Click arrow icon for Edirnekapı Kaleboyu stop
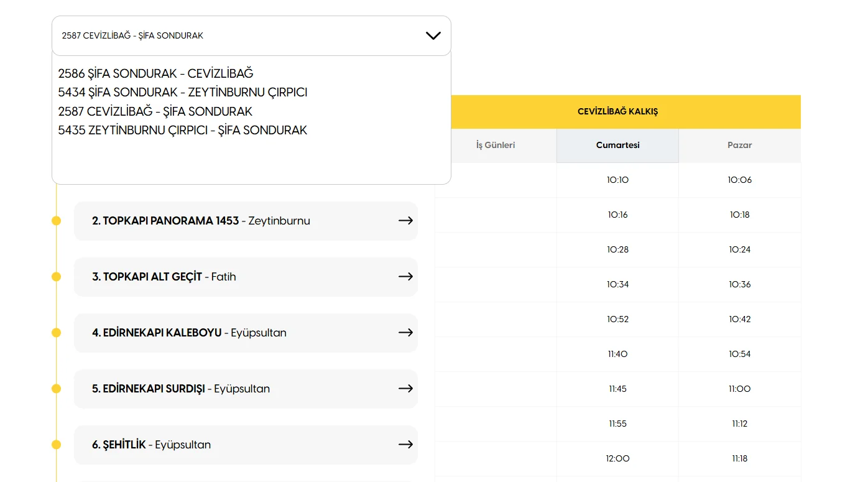 pyautogui.click(x=405, y=333)
